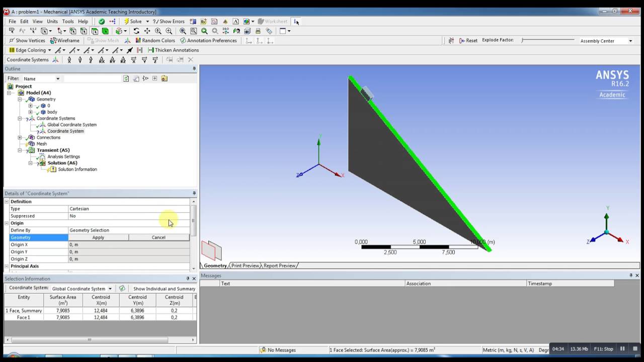The width and height of the screenshot is (644, 362).
Task: Click the Expand All plus icon in the Outline filter bar
Action: tap(155, 78)
